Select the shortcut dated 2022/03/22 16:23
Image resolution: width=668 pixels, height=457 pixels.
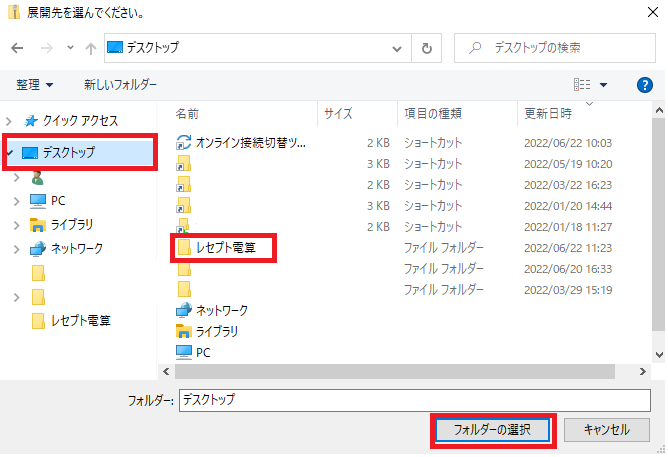(394, 185)
